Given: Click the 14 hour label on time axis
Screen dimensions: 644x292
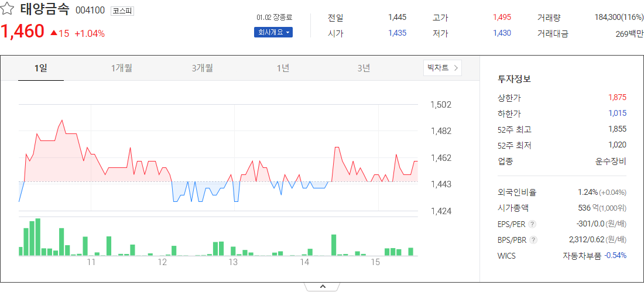Looking at the screenshot, I should (304, 262).
